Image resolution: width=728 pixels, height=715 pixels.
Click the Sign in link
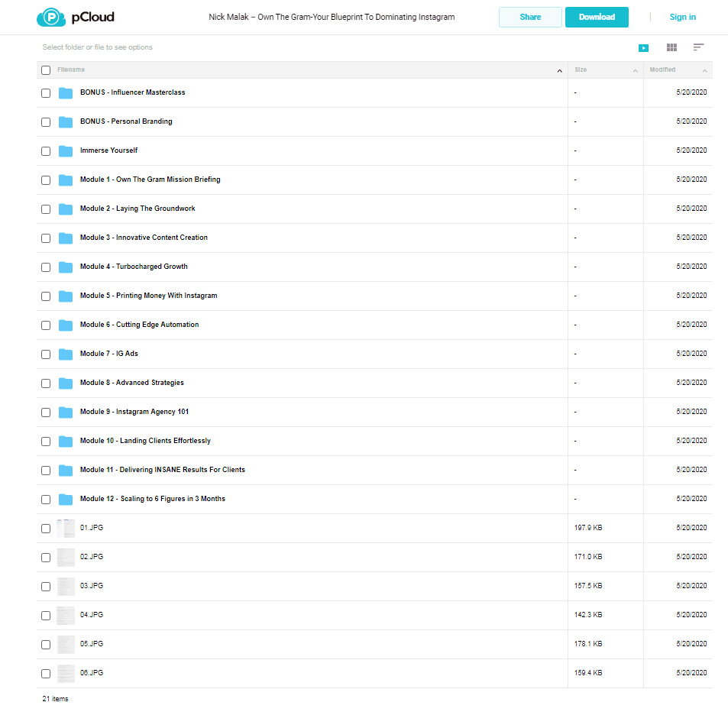(x=682, y=17)
